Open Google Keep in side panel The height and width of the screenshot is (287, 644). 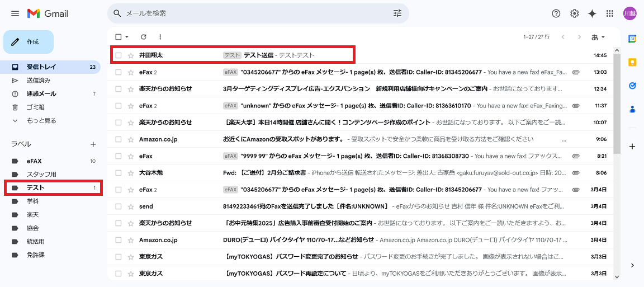[632, 62]
